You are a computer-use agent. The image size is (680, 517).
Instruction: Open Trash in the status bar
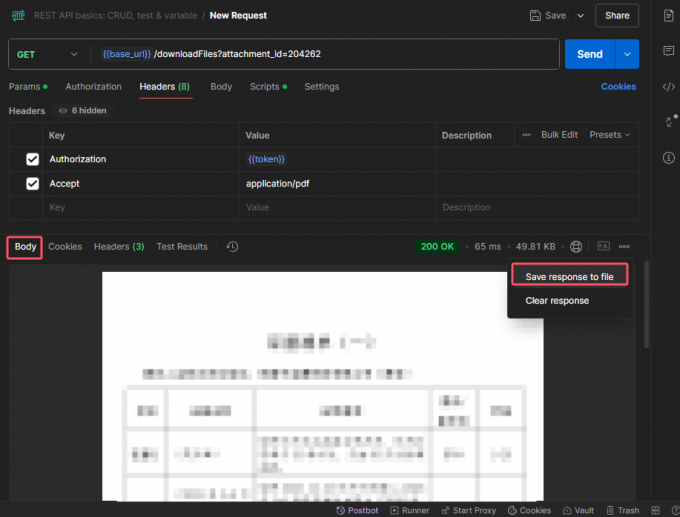tap(623, 510)
